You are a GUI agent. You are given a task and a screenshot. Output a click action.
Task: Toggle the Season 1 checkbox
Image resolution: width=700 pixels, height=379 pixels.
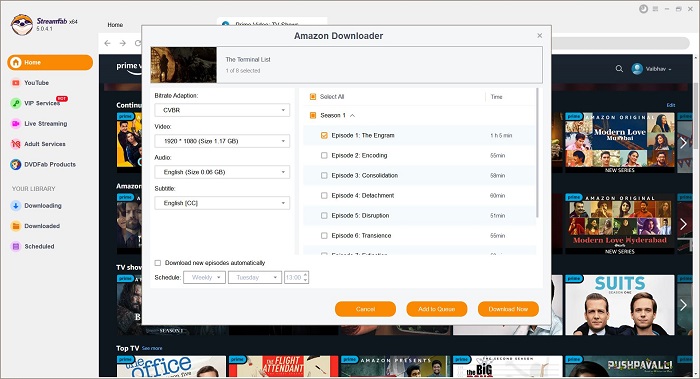(313, 115)
